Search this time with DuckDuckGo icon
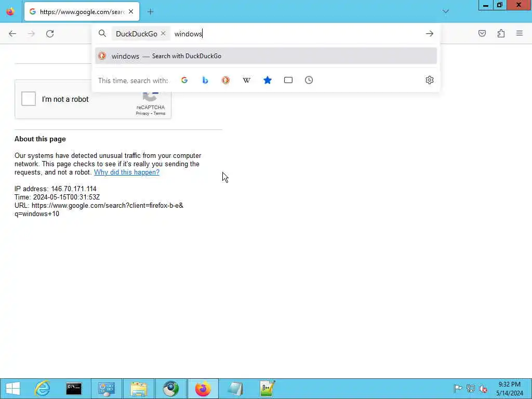This screenshot has height=399, width=532. coord(225,80)
